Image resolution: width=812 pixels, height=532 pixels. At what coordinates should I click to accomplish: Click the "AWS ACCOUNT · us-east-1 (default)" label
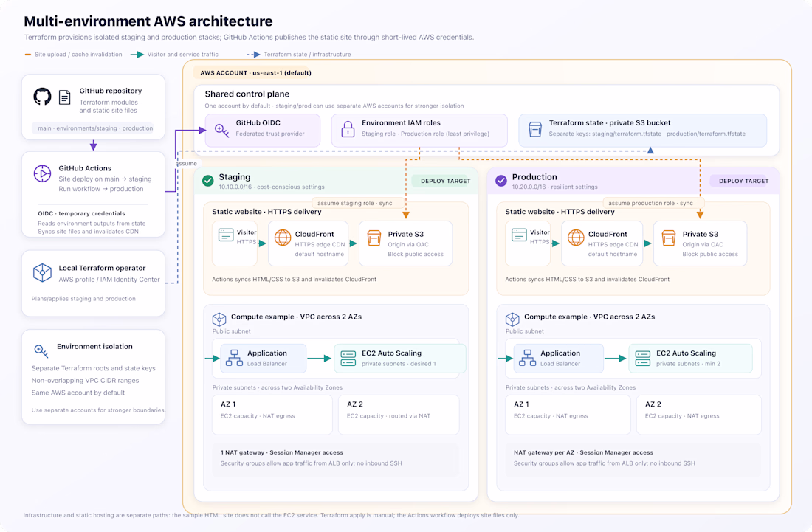pyautogui.click(x=256, y=73)
